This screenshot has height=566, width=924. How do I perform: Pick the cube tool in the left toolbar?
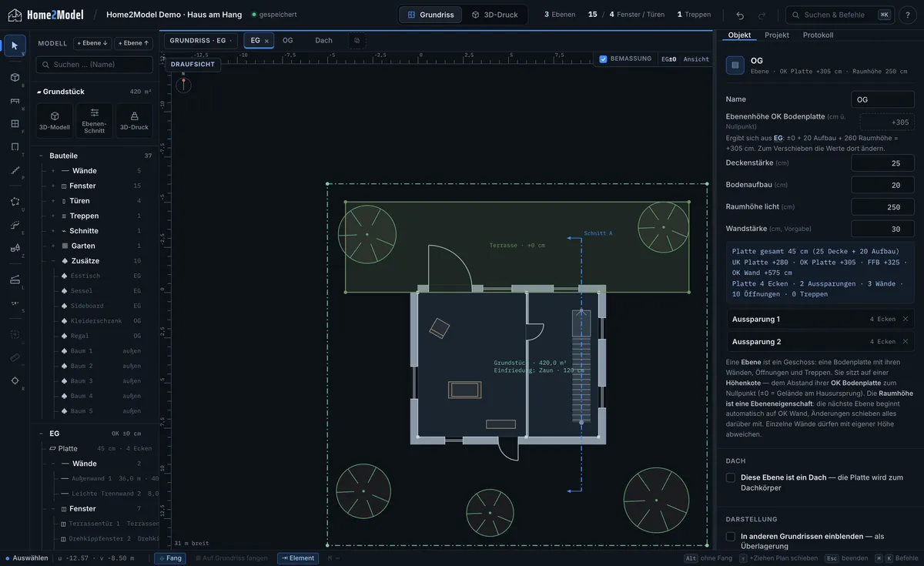tap(15, 77)
